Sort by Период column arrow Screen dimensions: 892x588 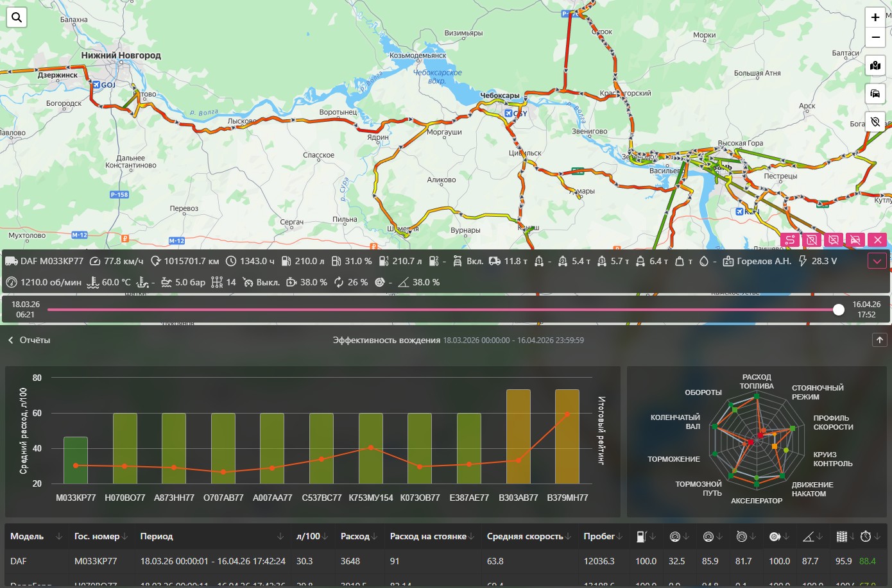point(280,537)
